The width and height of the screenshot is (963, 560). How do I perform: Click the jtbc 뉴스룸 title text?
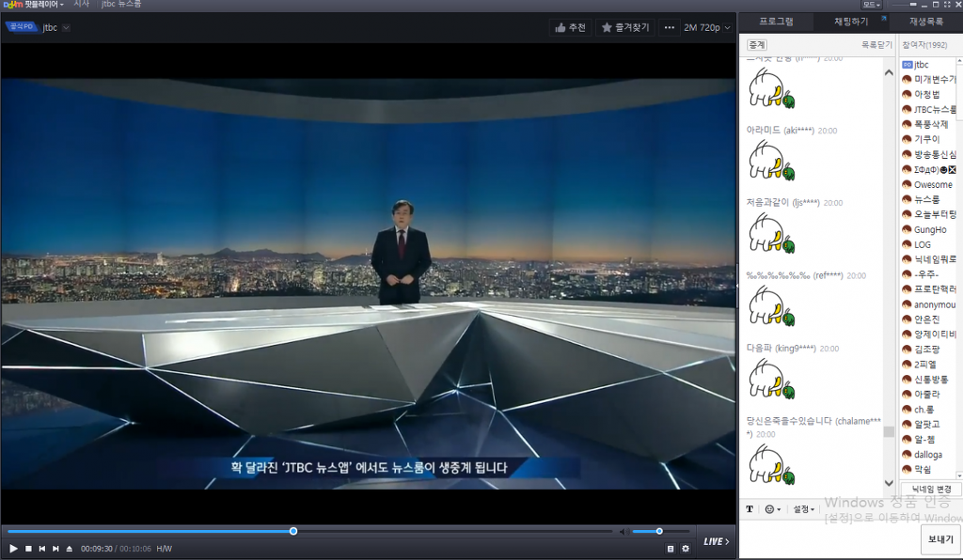pyautogui.click(x=121, y=5)
